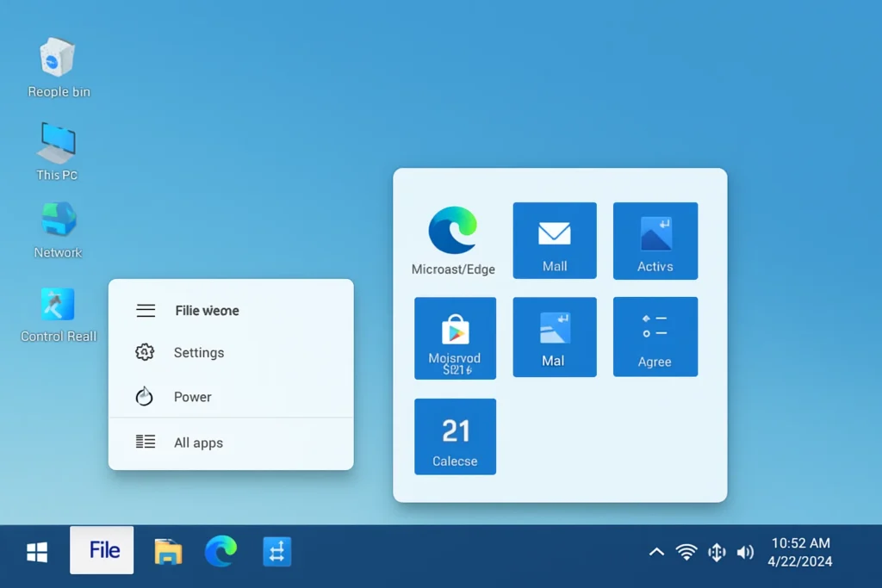Open the Control Reall desktop icon
The height and width of the screenshot is (588, 882).
pyautogui.click(x=58, y=305)
